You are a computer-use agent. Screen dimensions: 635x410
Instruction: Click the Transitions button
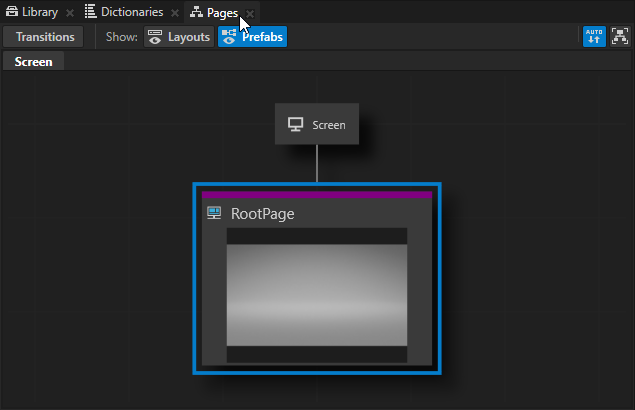coord(45,37)
